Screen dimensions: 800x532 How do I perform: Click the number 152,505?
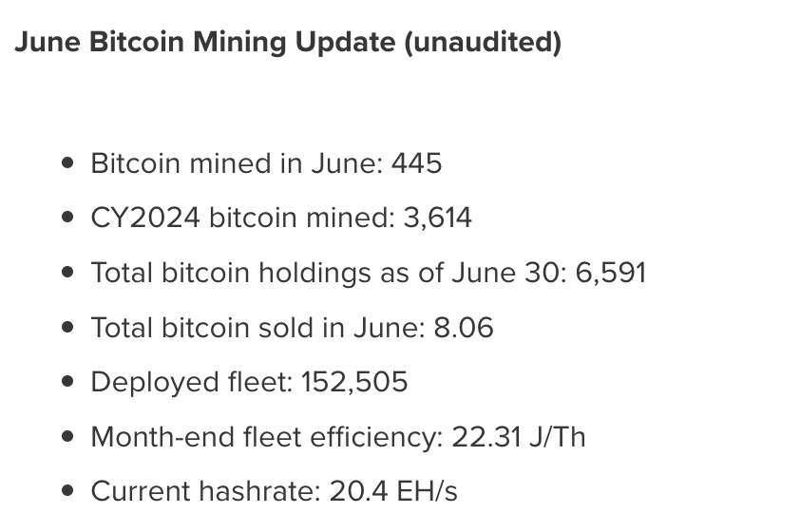pyautogui.click(x=354, y=383)
